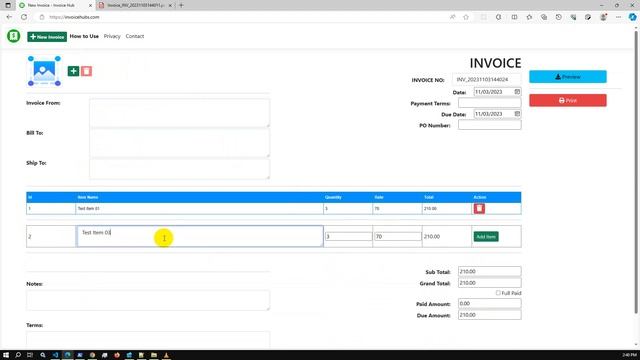Click row 1 total cell '210.00'

pos(447,209)
